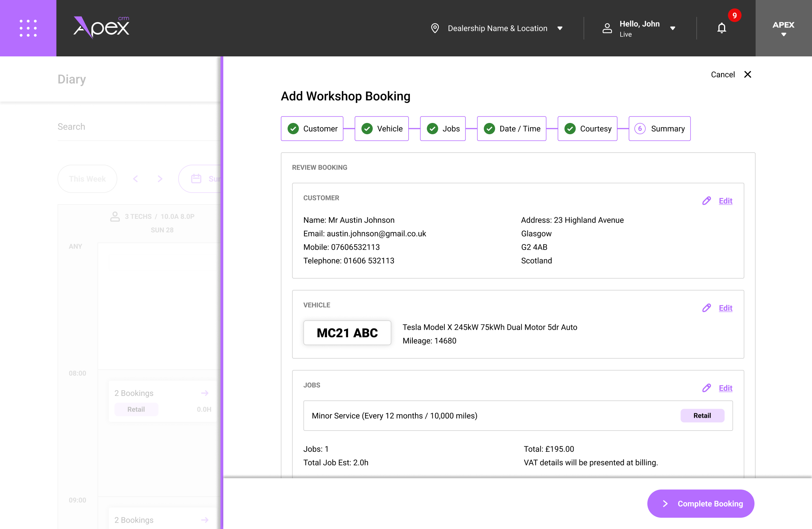Click the MC21 ABC registration plate
The width and height of the screenshot is (812, 529).
tap(347, 333)
